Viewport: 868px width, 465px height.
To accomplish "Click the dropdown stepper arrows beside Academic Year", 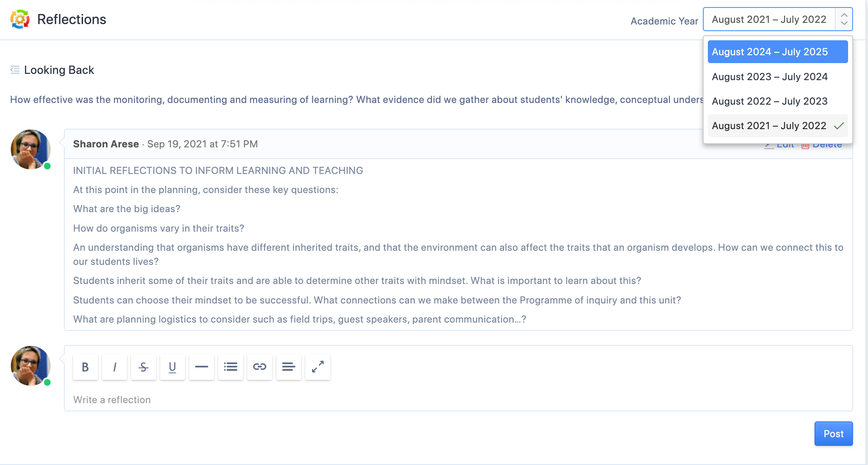I will coord(844,19).
